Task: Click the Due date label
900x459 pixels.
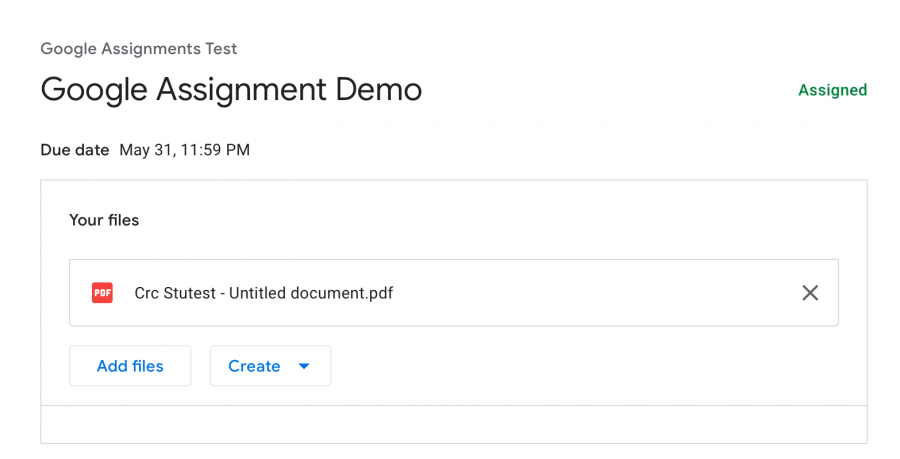Action: (x=75, y=150)
